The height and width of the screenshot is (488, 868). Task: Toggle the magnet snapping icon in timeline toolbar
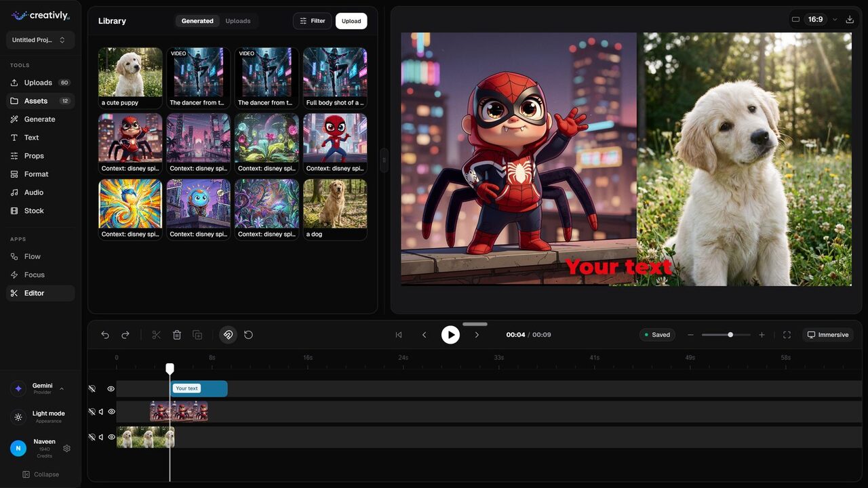coord(228,334)
